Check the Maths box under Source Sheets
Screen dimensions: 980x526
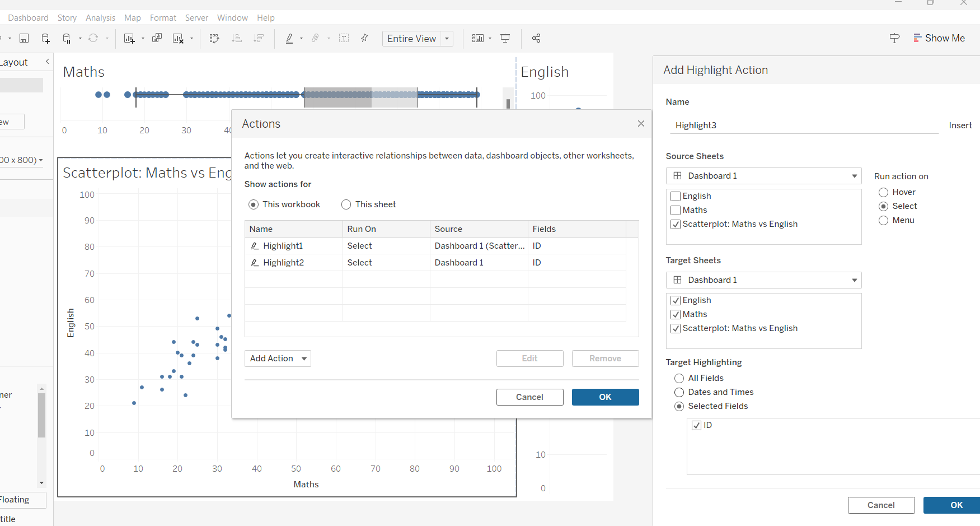point(676,210)
